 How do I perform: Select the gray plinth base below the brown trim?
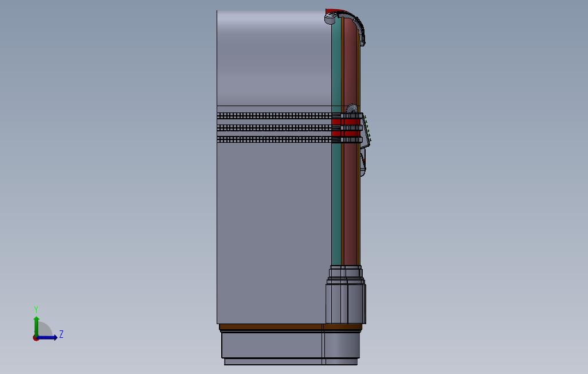pos(291,345)
